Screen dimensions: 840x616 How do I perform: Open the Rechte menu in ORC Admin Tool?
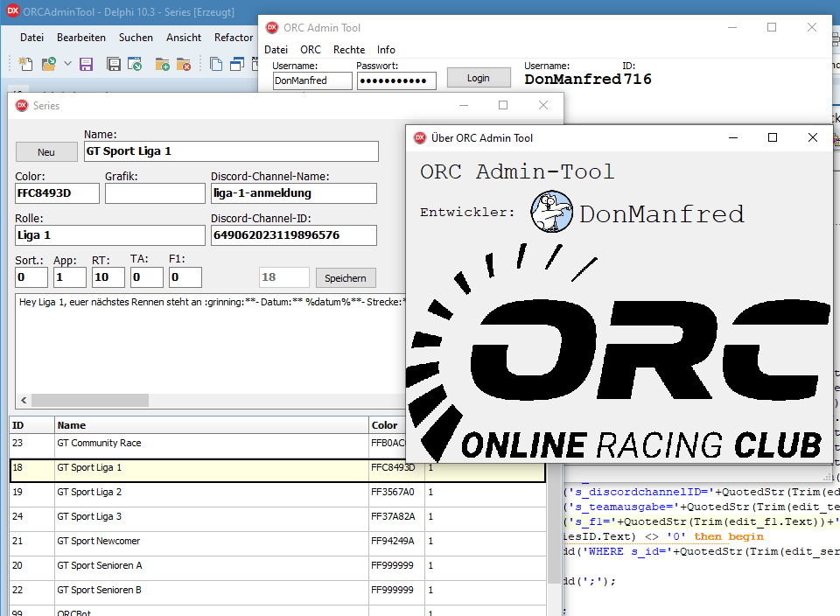point(349,50)
